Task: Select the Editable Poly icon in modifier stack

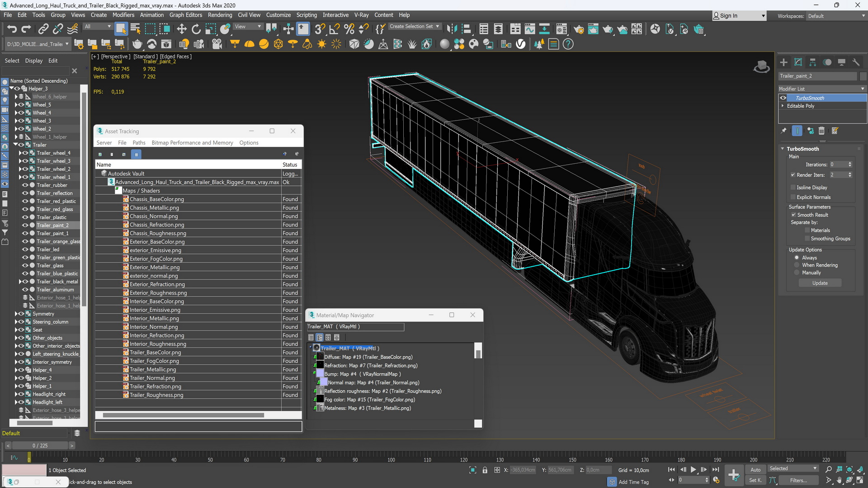Action: click(x=802, y=105)
